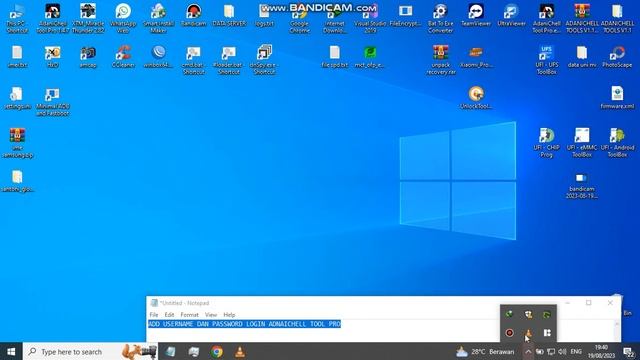Select the winbox64 desktop icon

point(158,56)
